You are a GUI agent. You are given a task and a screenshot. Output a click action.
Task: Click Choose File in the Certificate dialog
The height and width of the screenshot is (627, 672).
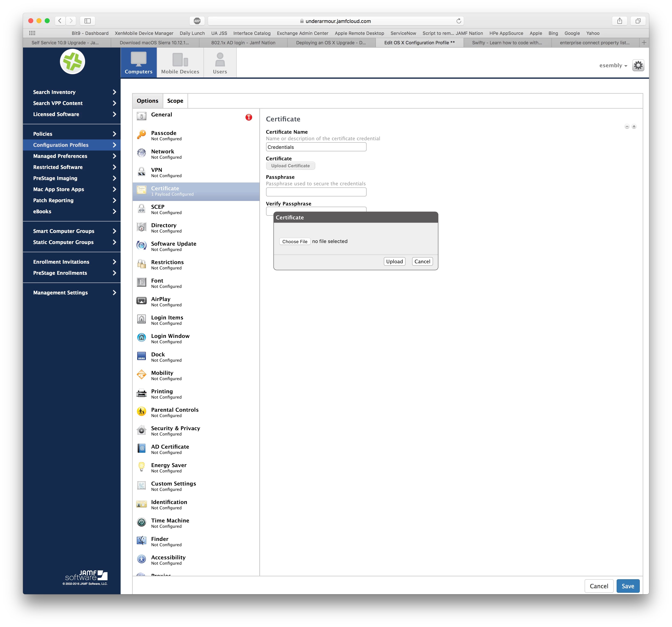coord(294,242)
